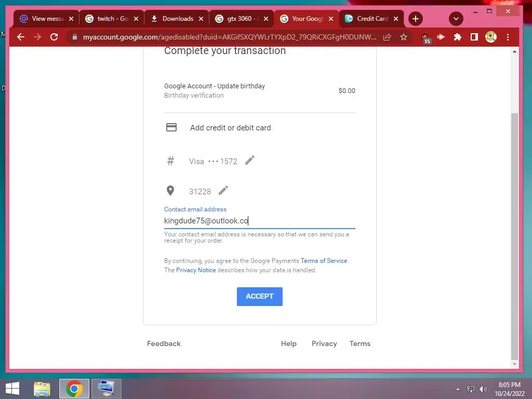
Task: Reload the current page
Action: pyautogui.click(x=54, y=37)
